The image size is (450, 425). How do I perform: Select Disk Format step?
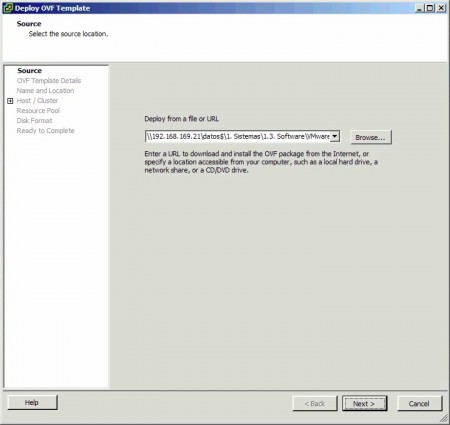click(34, 121)
